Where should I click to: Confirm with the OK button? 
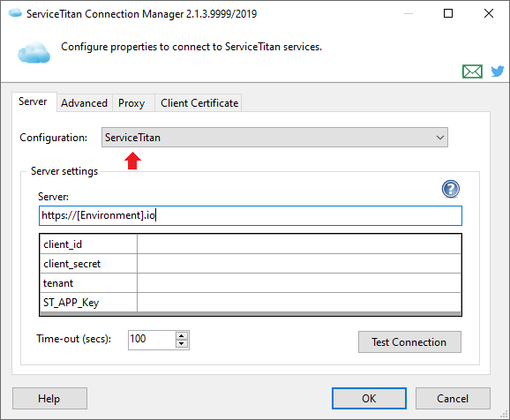(x=369, y=398)
